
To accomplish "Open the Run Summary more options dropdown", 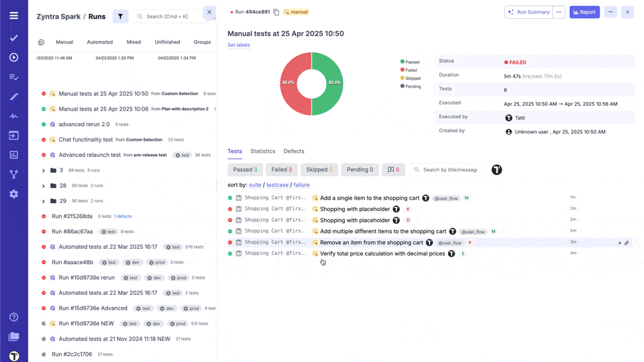I will (x=558, y=12).
